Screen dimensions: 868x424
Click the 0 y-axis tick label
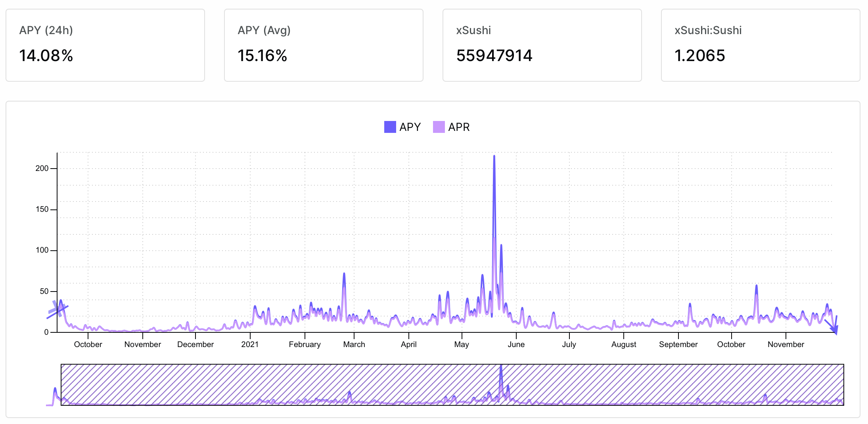tap(46, 332)
